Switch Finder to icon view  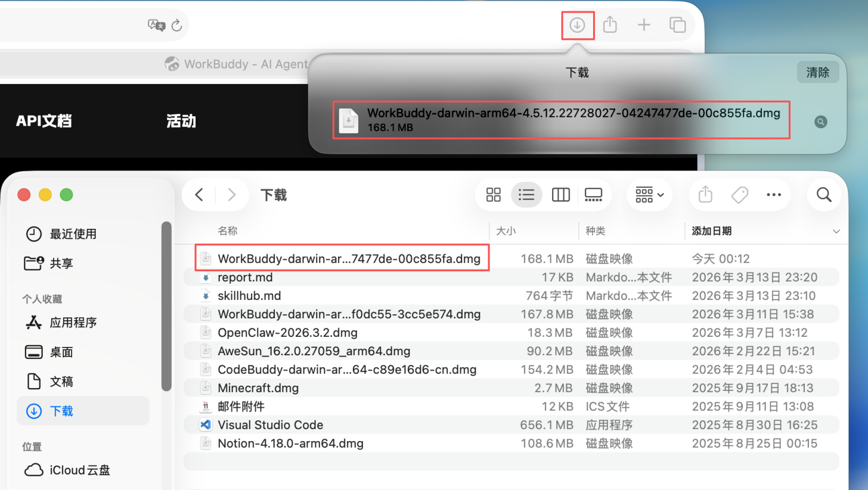click(494, 194)
